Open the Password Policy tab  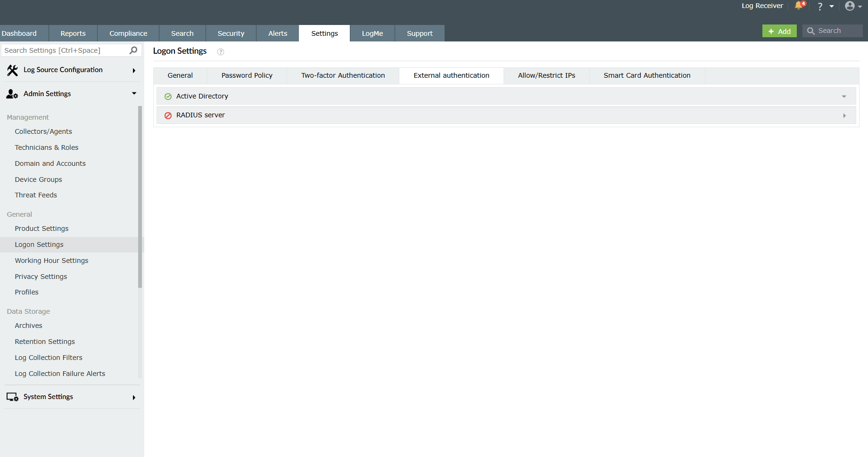pos(247,76)
